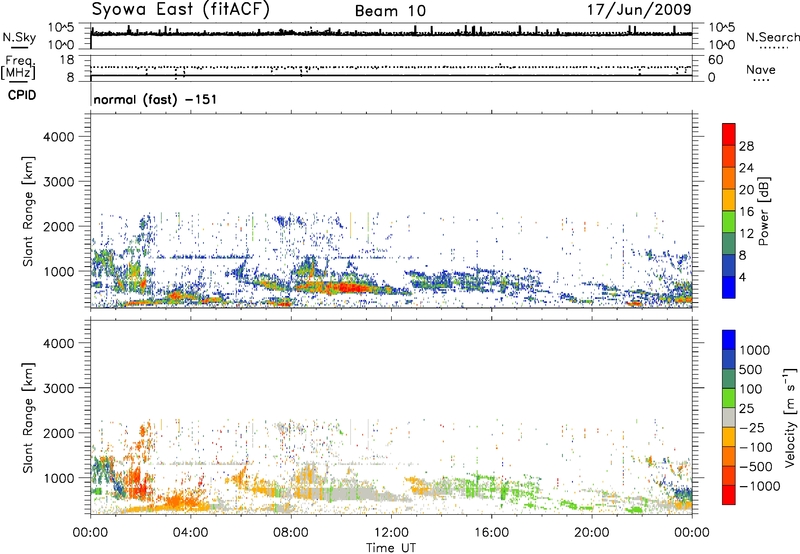
Task: Click the '2000' tick on the Velocity panel
Action: pos(59,433)
